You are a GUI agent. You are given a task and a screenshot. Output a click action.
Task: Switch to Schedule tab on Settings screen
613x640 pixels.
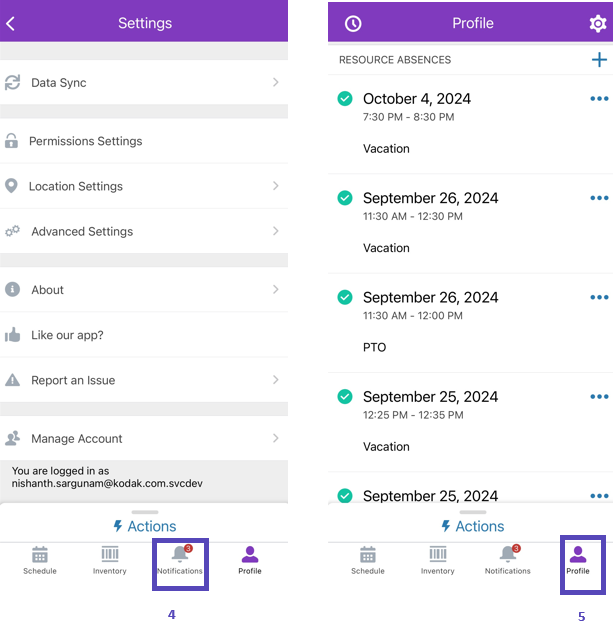40,559
